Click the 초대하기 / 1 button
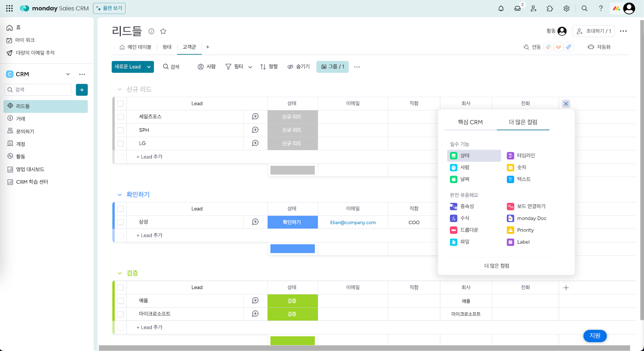 pos(594,31)
